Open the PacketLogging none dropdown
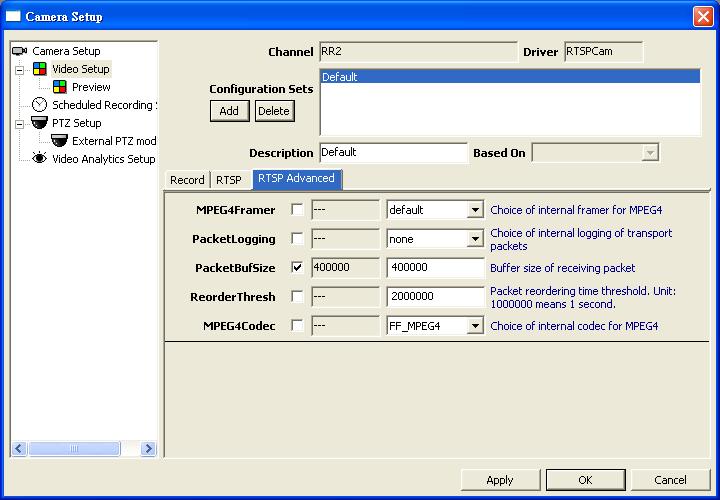 click(475, 239)
